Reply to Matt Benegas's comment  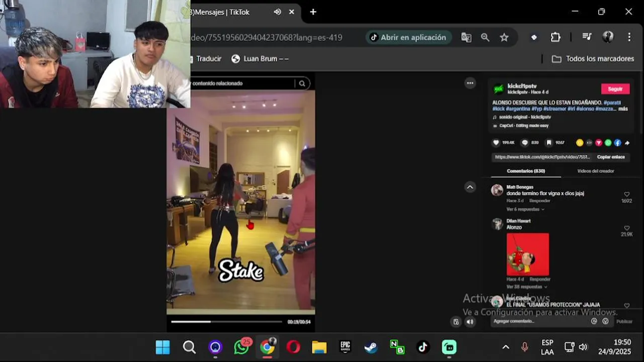[539, 201]
